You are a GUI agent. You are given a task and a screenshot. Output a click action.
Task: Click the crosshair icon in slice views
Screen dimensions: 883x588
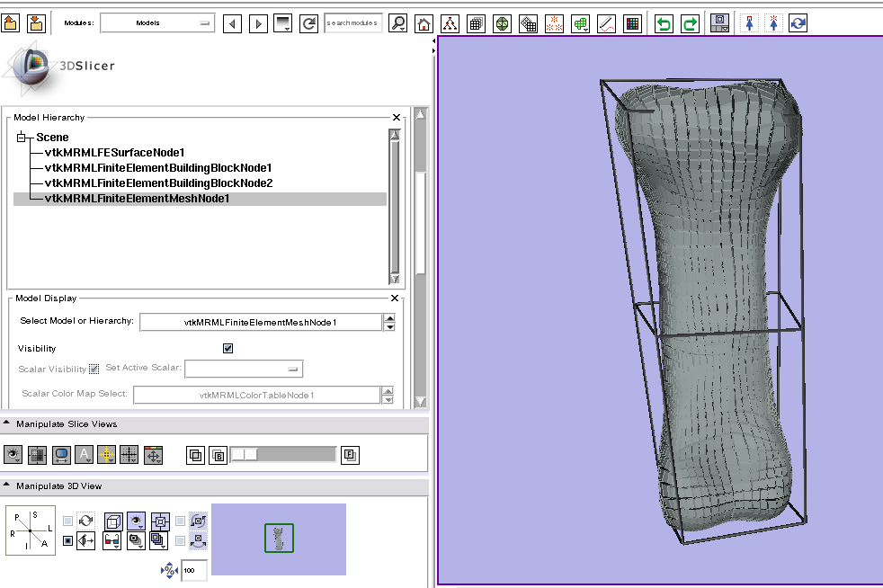(x=107, y=455)
